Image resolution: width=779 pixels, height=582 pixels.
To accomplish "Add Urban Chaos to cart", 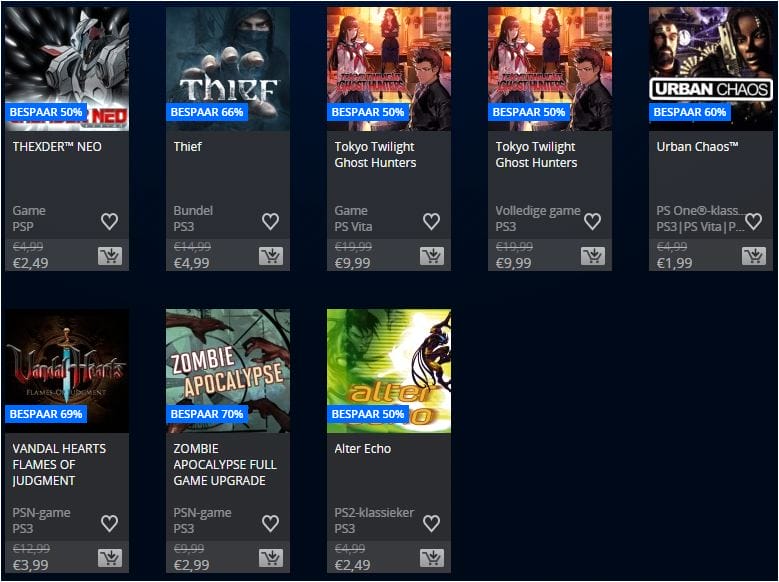I will 754,256.
